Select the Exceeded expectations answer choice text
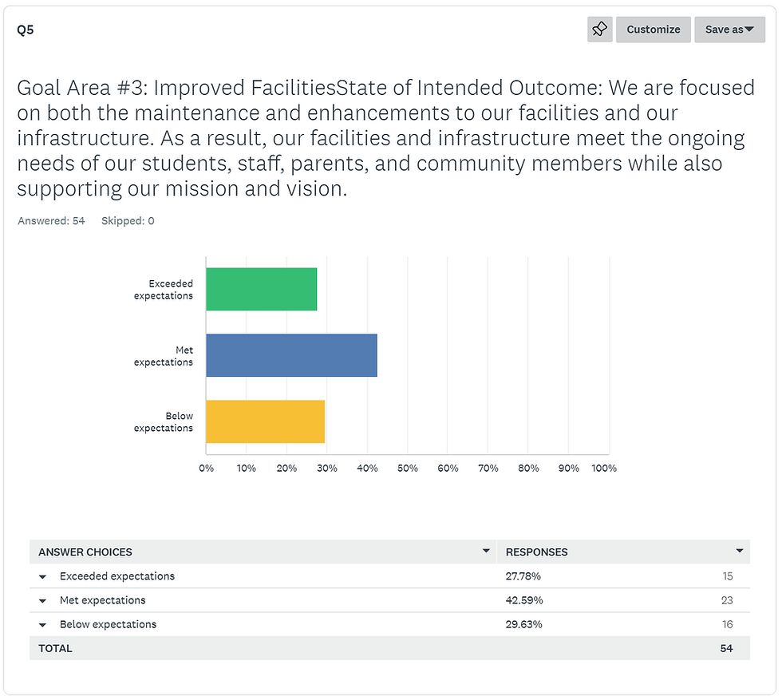 [117, 576]
